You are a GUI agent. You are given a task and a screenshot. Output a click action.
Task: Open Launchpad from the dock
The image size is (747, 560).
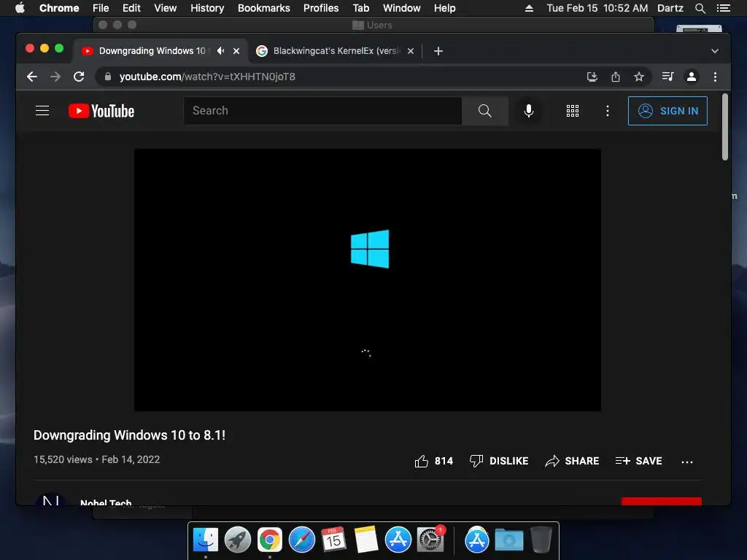coord(238,540)
